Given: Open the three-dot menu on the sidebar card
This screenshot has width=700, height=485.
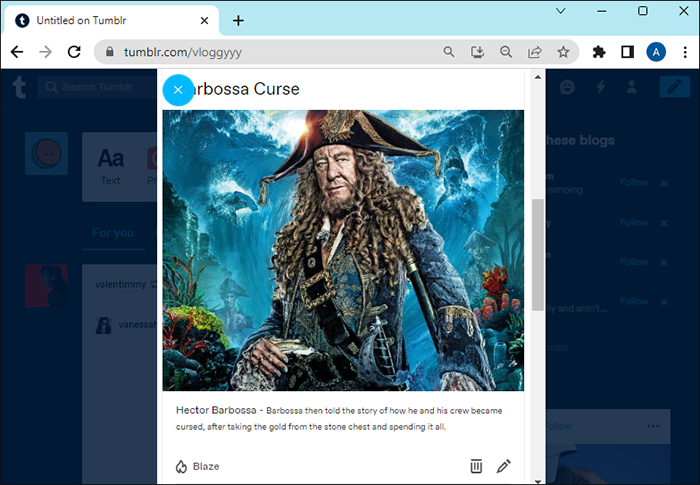Looking at the screenshot, I should click(653, 426).
